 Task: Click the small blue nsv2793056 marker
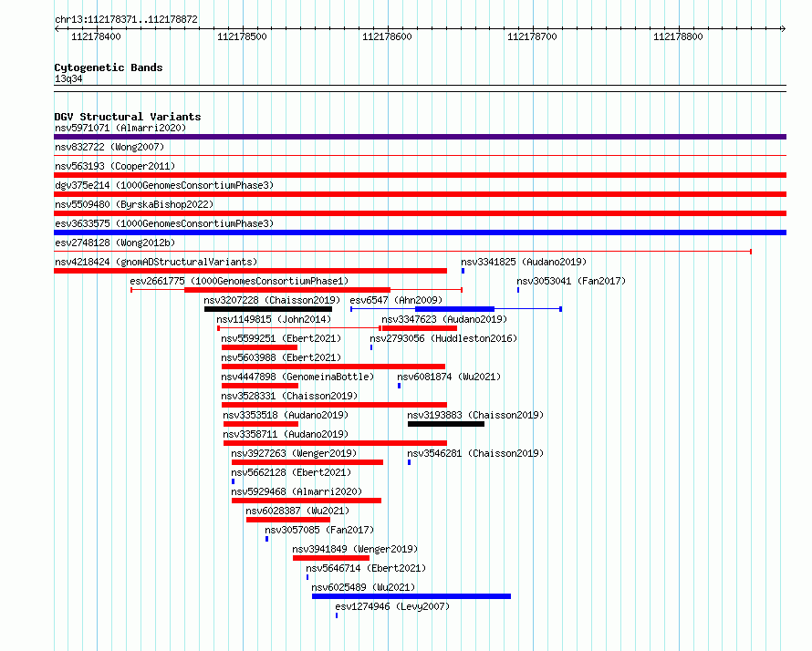click(x=371, y=347)
